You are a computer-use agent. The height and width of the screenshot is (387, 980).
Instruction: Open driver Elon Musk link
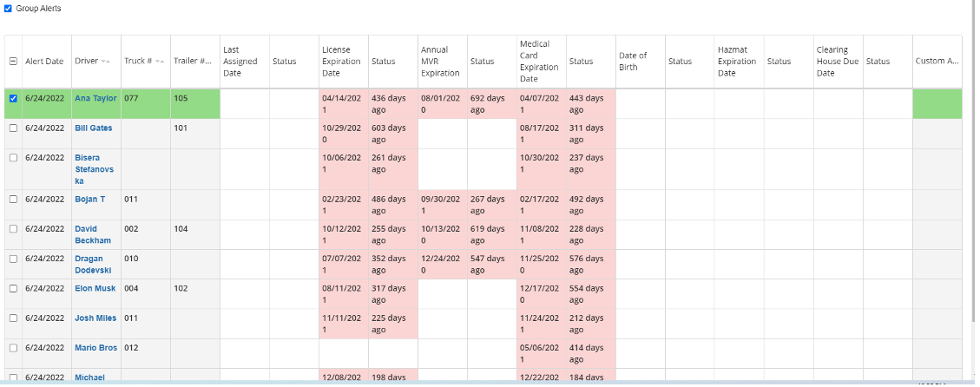click(95, 288)
